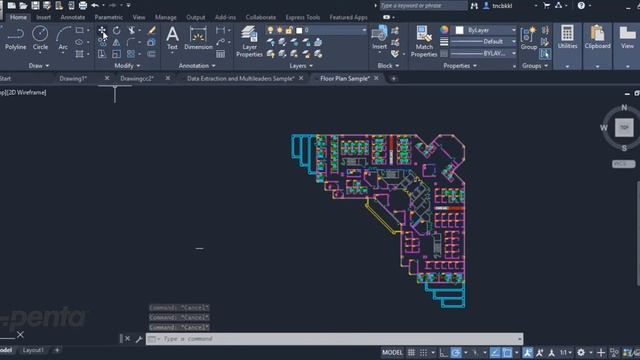Click the MODEL space button in status bar
640x360 pixels.
pos(392,353)
